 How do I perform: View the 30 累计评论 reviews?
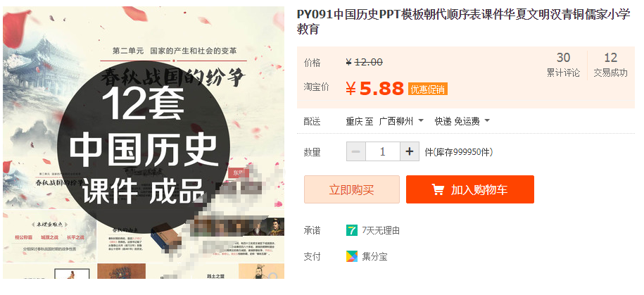click(563, 65)
